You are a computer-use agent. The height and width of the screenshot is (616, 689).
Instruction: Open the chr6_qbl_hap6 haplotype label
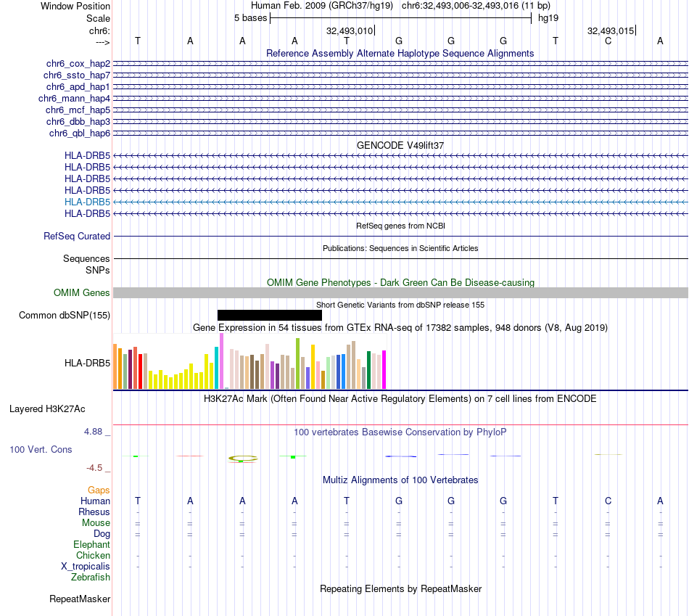80,133
